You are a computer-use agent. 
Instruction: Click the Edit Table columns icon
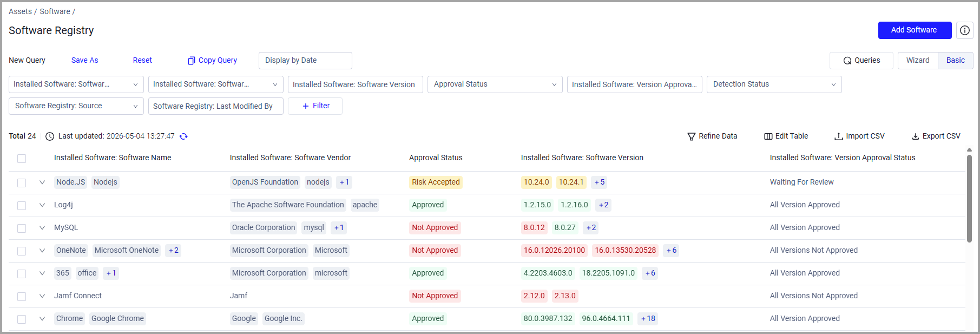768,136
